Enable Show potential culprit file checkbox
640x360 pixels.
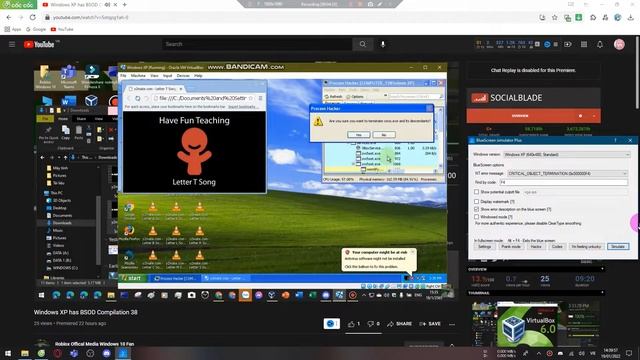point(476,192)
